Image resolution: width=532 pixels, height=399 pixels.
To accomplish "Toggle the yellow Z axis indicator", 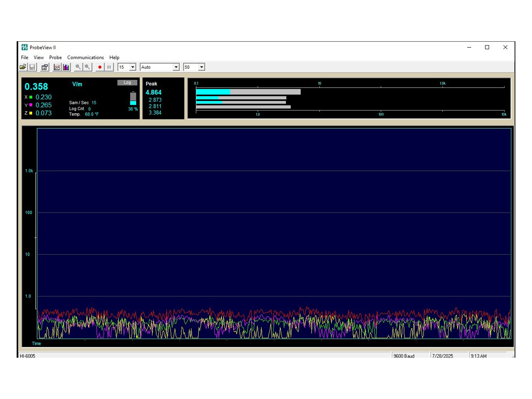I will [x=31, y=113].
